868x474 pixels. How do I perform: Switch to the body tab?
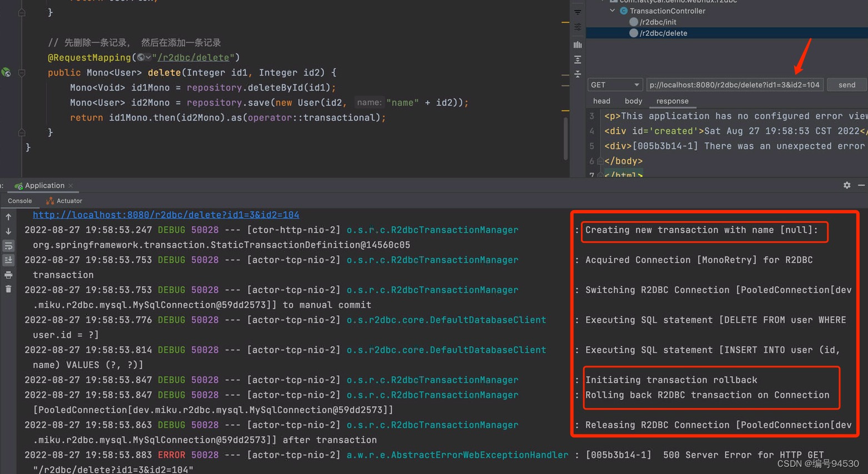633,101
